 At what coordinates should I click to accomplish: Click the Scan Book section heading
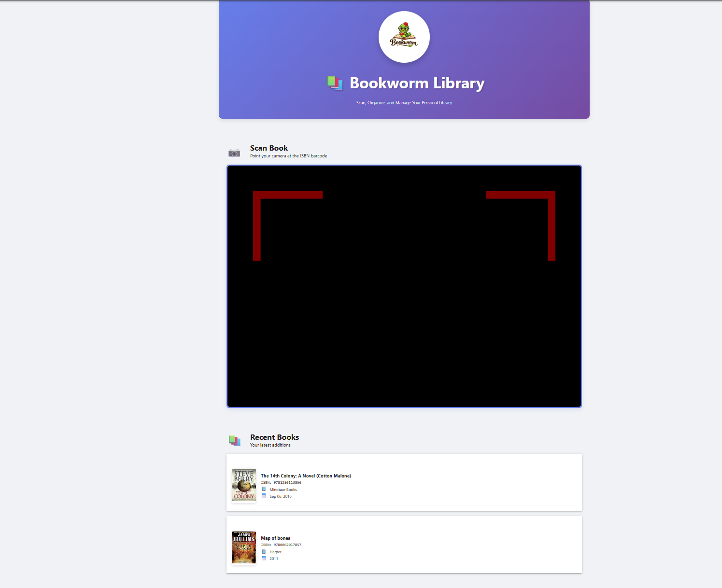tap(269, 148)
